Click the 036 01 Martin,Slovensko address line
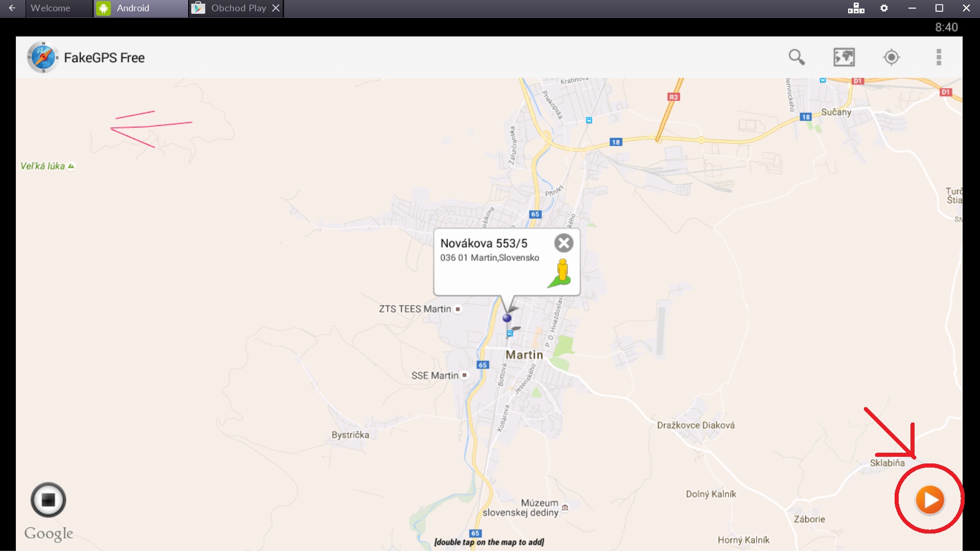The height and width of the screenshot is (554, 980). click(490, 258)
